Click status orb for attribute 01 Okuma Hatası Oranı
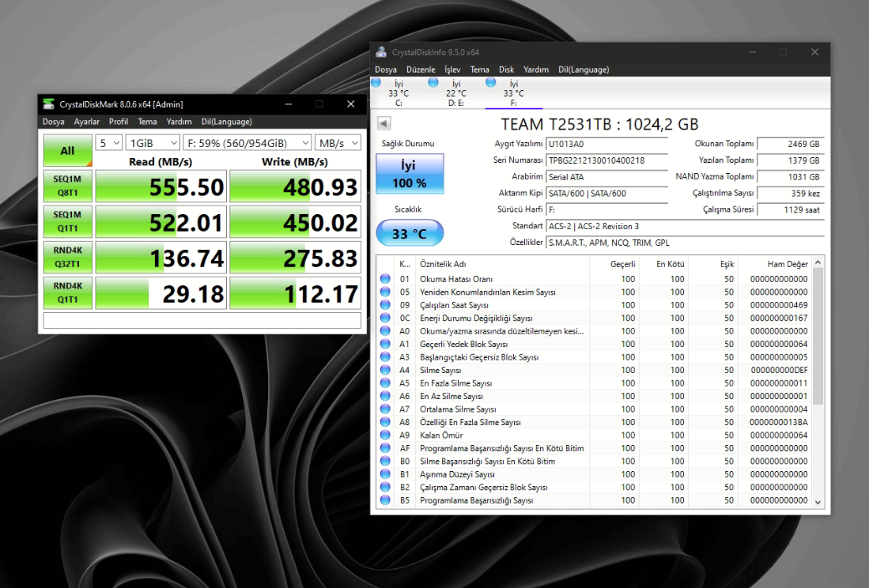869x588 pixels. tap(385, 279)
